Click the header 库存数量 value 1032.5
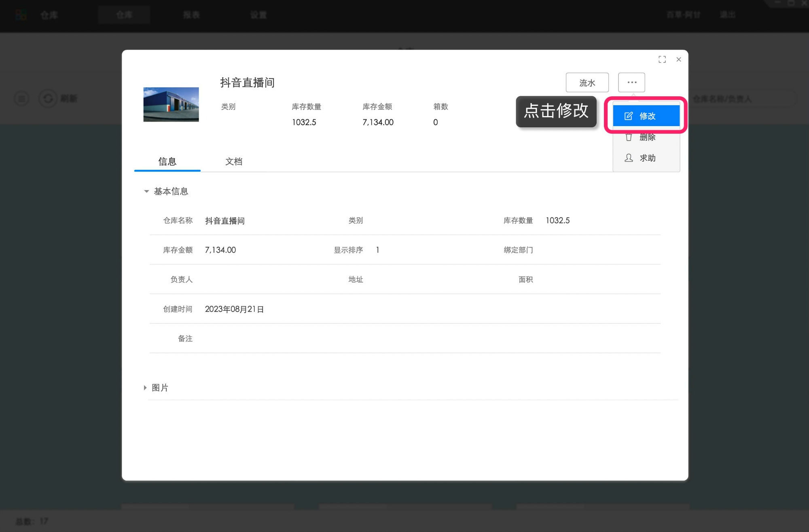This screenshot has width=809, height=532. pos(304,122)
